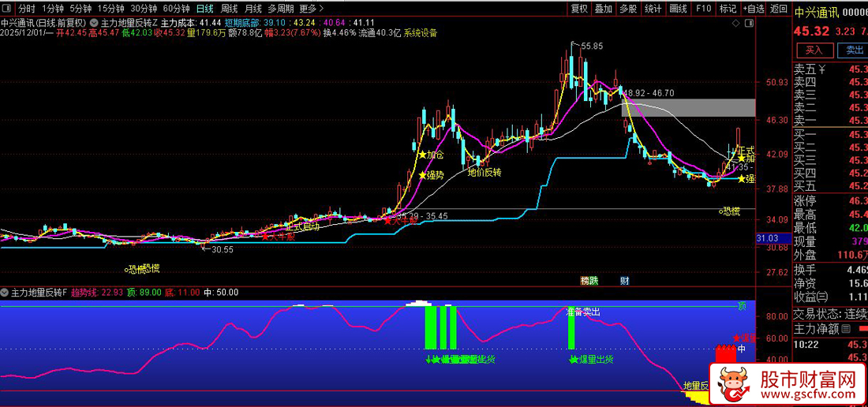
Task: Open F10 company info
Action: (703, 9)
